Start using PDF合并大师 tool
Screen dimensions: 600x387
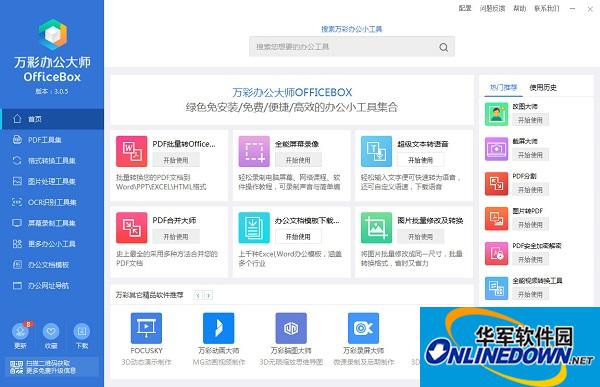click(176, 237)
